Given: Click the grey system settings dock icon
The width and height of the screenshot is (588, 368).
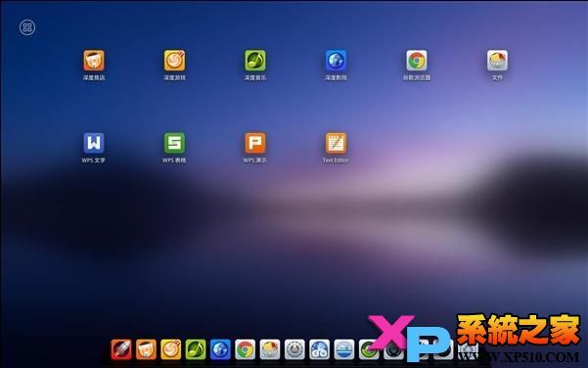Looking at the screenshot, I should (294, 349).
